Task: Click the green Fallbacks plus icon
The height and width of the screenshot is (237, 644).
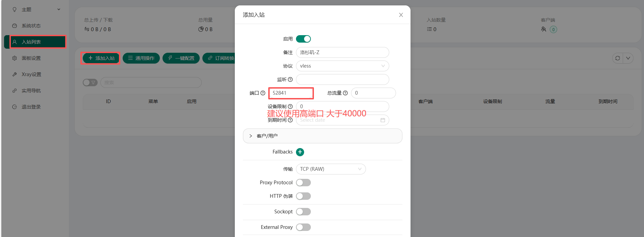Action: [x=300, y=152]
